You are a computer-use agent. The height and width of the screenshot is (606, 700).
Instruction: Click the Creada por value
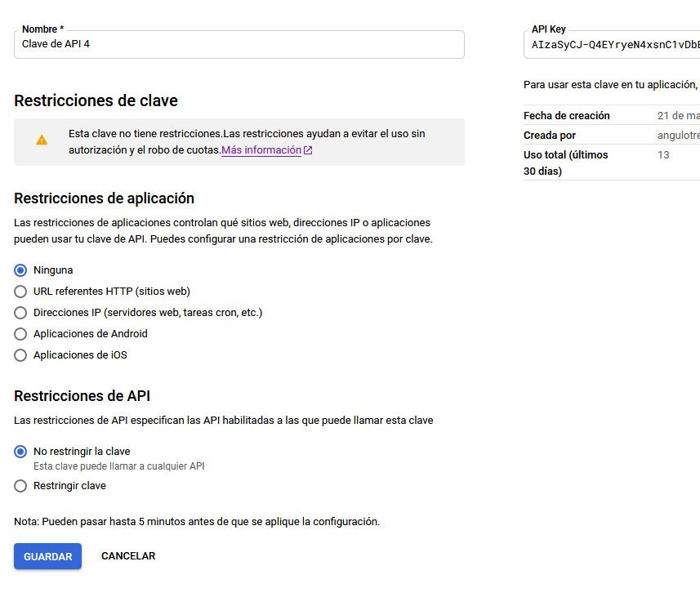679,136
